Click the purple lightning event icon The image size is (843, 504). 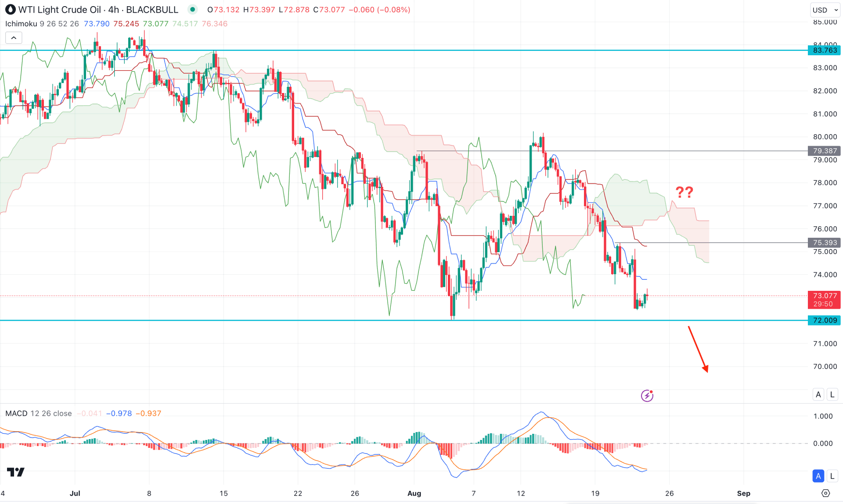647,395
